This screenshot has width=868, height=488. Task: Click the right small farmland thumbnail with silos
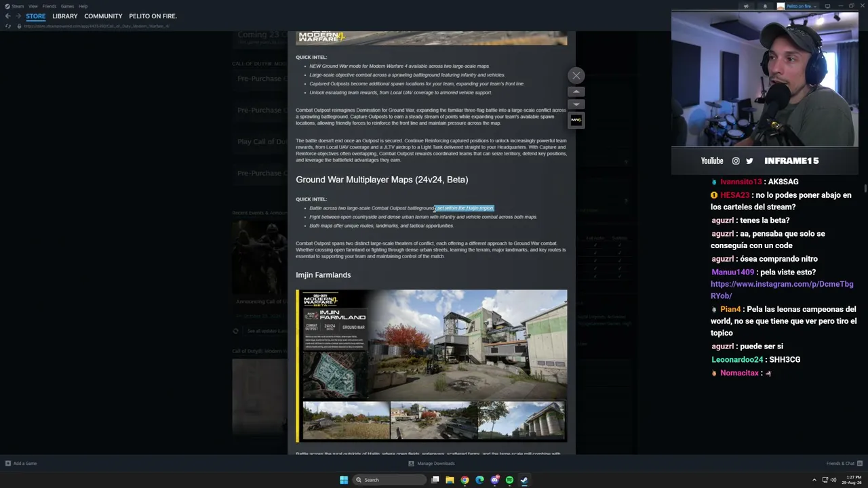[521, 420]
